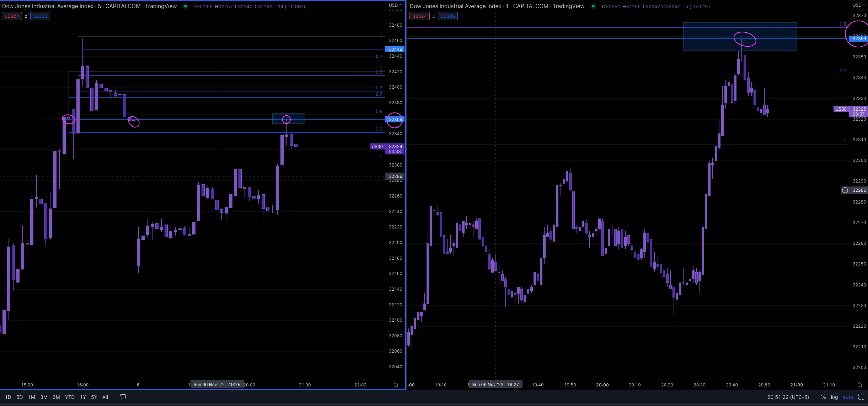Click plus icon at 32286 crosshair price
Viewport: 868px width, 406px height.
(845, 190)
